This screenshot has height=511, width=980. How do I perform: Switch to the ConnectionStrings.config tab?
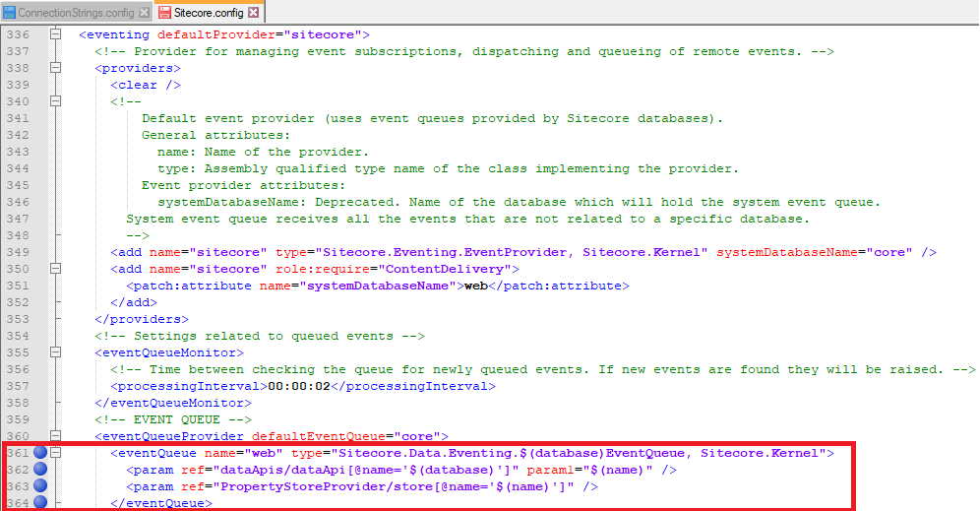tap(76, 12)
